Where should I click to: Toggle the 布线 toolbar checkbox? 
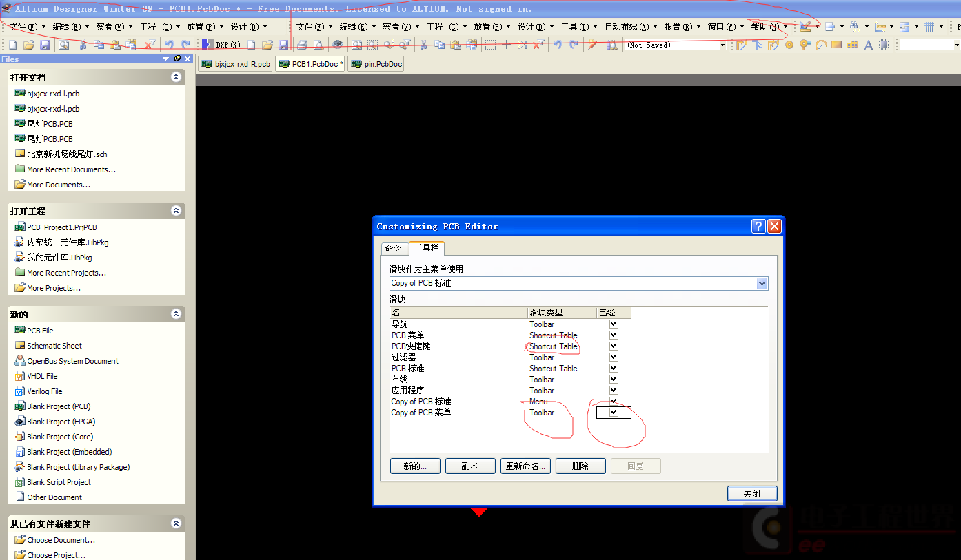coord(614,379)
